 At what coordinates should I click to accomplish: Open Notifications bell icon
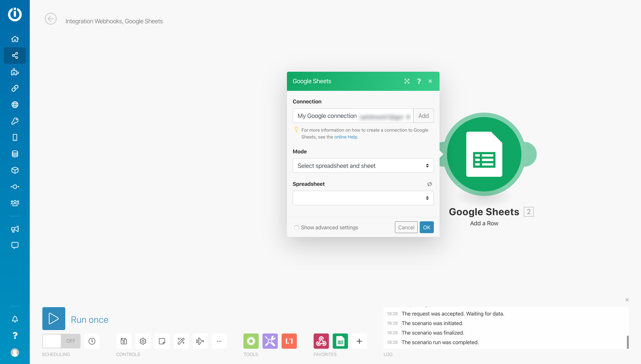(x=15, y=319)
